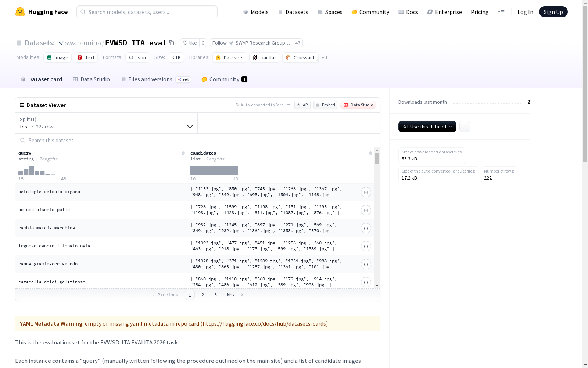Open the Files and versions tab
The height and width of the screenshot is (368, 588).
pyautogui.click(x=156, y=79)
